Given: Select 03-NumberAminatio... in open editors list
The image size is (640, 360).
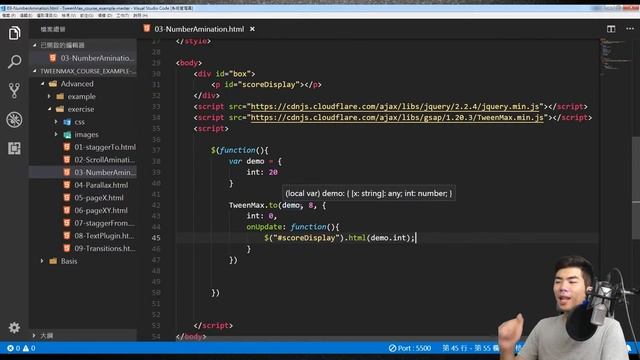Looking at the screenshot, I should click(97, 58).
